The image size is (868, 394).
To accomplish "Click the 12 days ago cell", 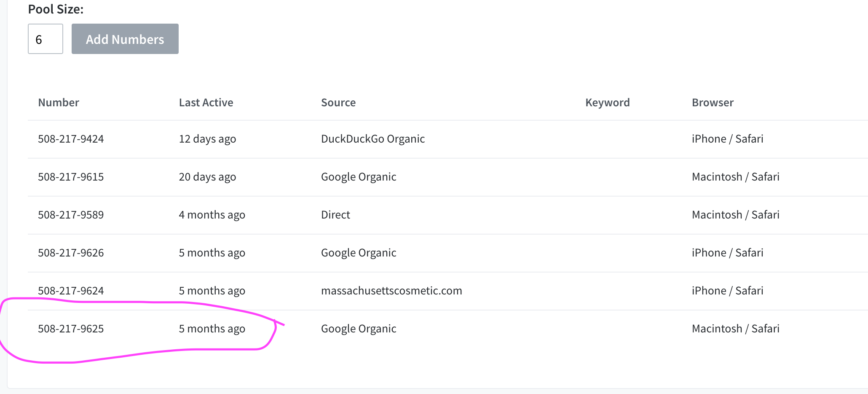I will 207,139.
